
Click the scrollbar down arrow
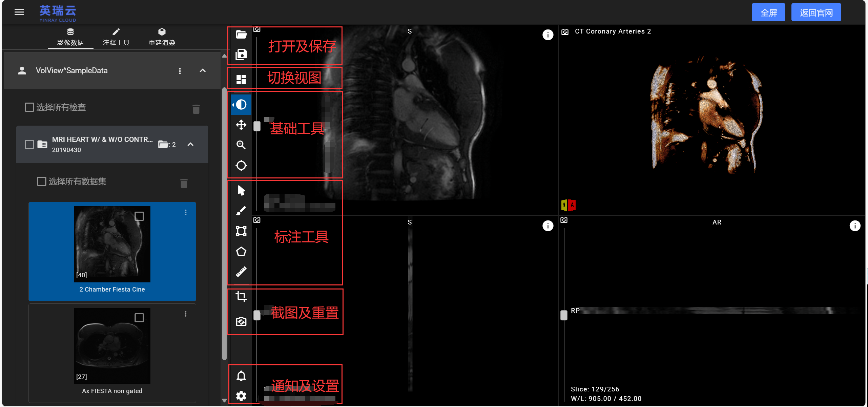(224, 401)
